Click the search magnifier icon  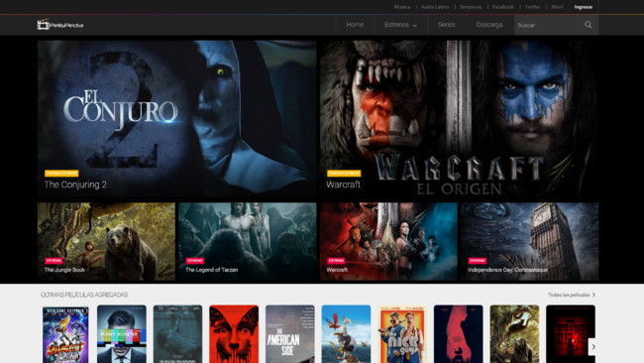[588, 25]
